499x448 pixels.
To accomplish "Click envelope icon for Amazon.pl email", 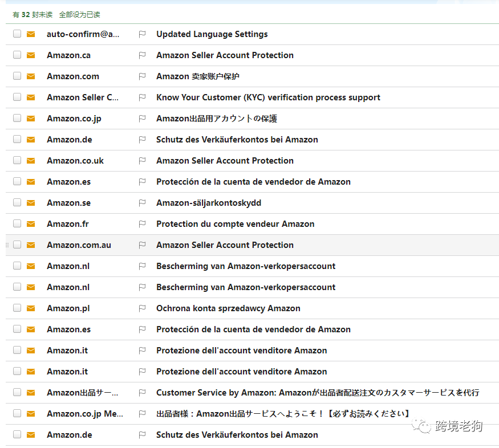I will click(x=31, y=308).
